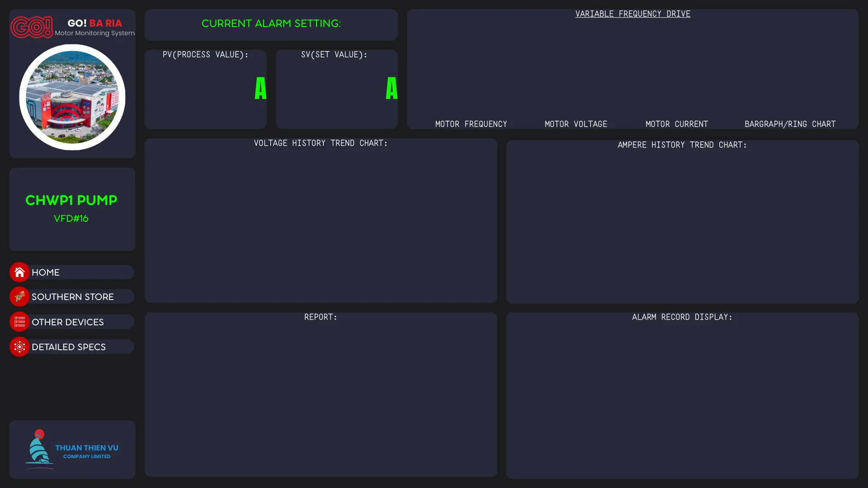Click the Current Alarm Setting header
This screenshot has width=868, height=488.
click(x=271, y=23)
